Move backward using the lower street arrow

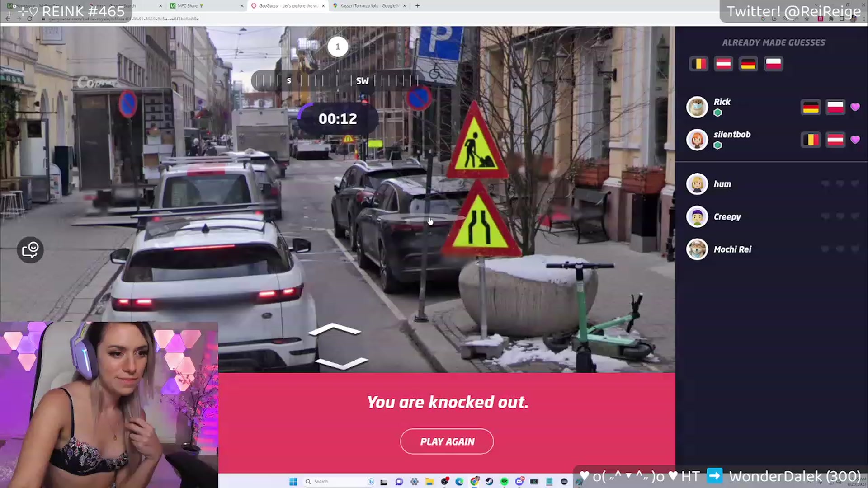coord(341,363)
